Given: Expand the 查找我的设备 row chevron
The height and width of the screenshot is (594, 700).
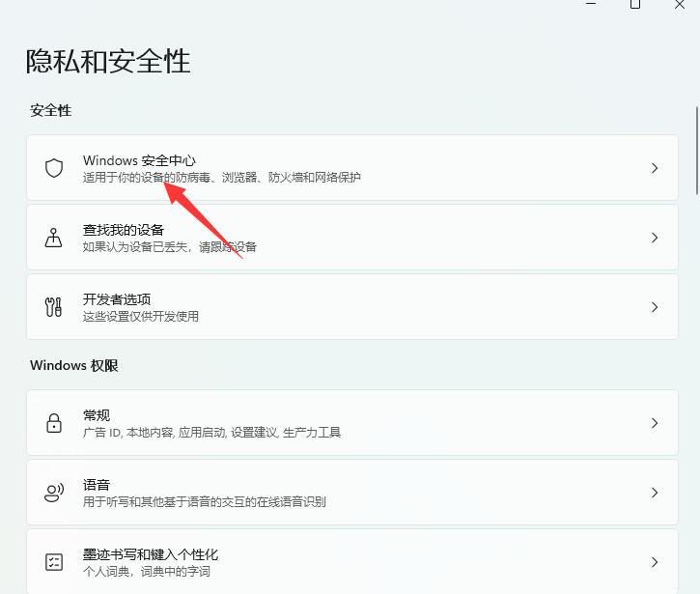Looking at the screenshot, I should 655,238.
